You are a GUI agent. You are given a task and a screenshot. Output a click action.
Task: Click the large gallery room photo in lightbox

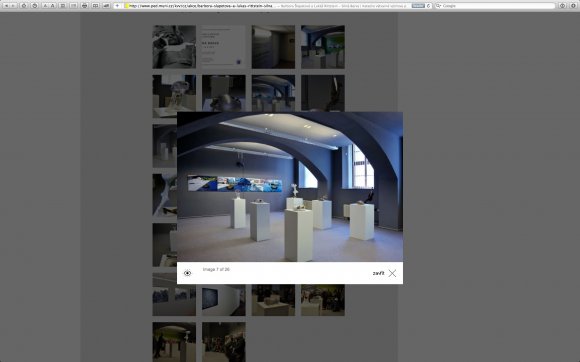[x=290, y=187]
